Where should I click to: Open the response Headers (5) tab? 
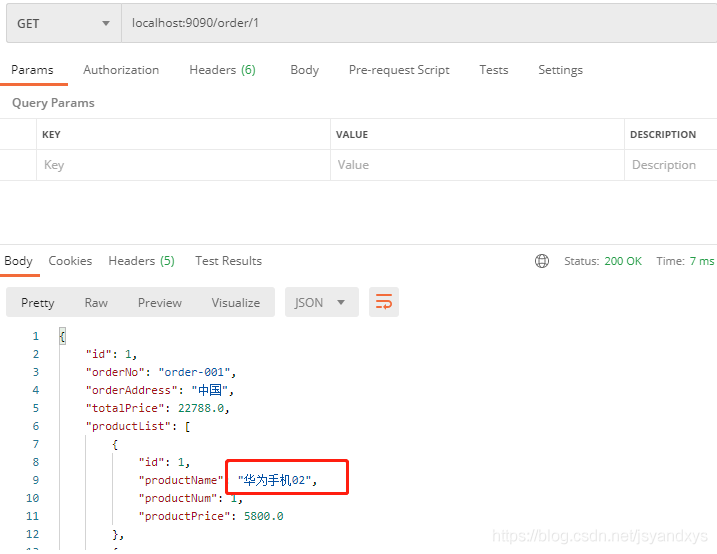(x=141, y=261)
